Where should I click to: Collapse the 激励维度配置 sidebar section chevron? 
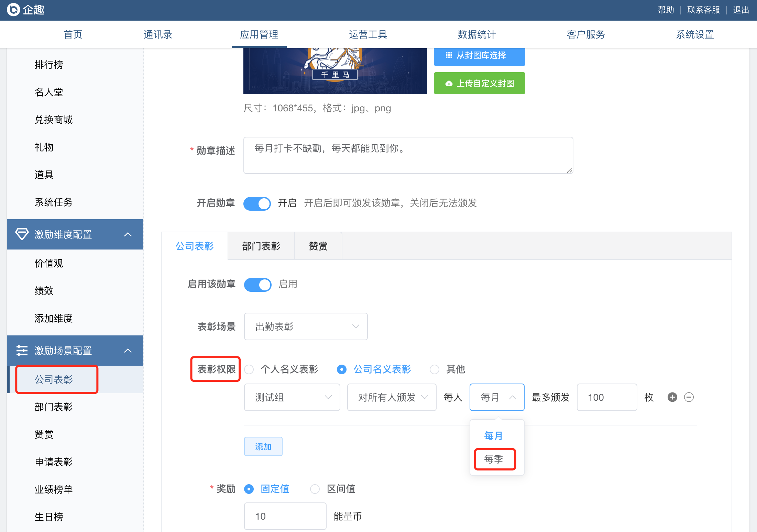tap(128, 234)
